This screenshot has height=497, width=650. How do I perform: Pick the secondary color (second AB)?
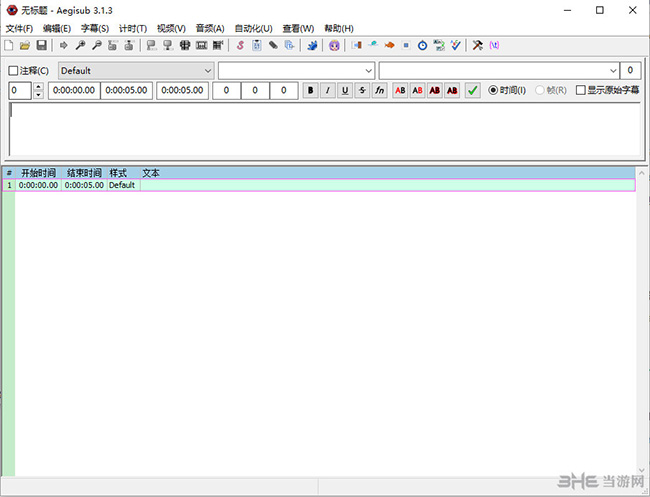pos(417,90)
